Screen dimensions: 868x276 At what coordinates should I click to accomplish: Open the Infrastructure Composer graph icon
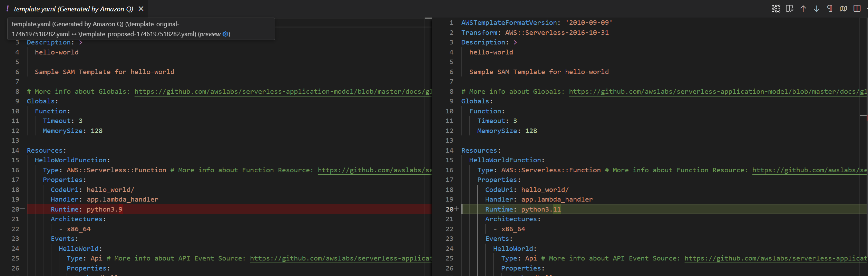[776, 9]
